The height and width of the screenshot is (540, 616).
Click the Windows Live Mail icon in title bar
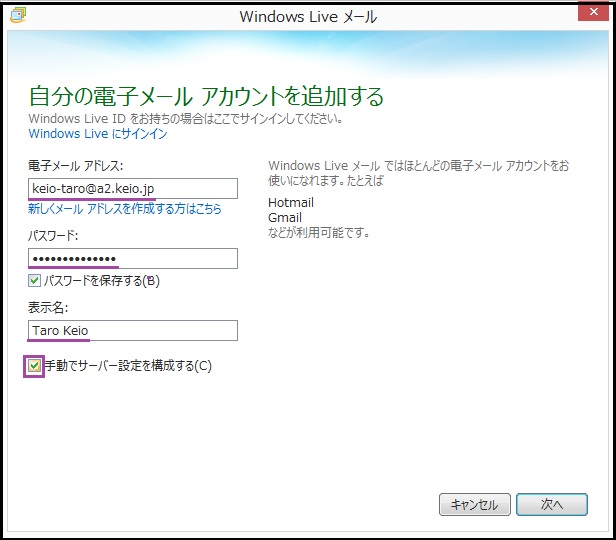tap(17, 15)
